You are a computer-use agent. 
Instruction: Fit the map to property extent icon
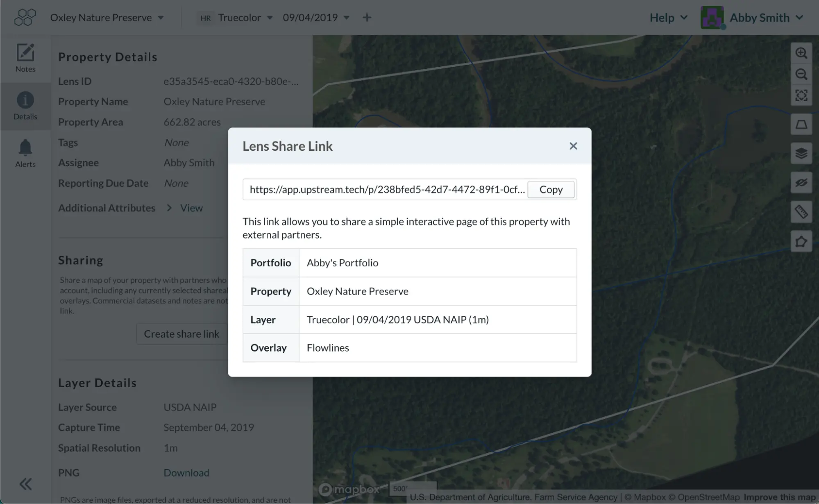pos(801,95)
